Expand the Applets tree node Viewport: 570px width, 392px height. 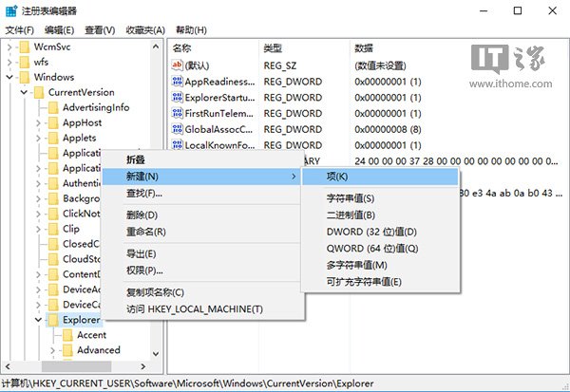(x=39, y=139)
